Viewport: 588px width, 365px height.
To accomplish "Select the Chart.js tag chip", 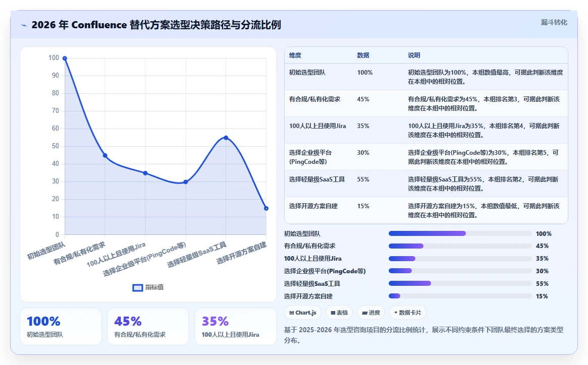I will coord(303,313).
